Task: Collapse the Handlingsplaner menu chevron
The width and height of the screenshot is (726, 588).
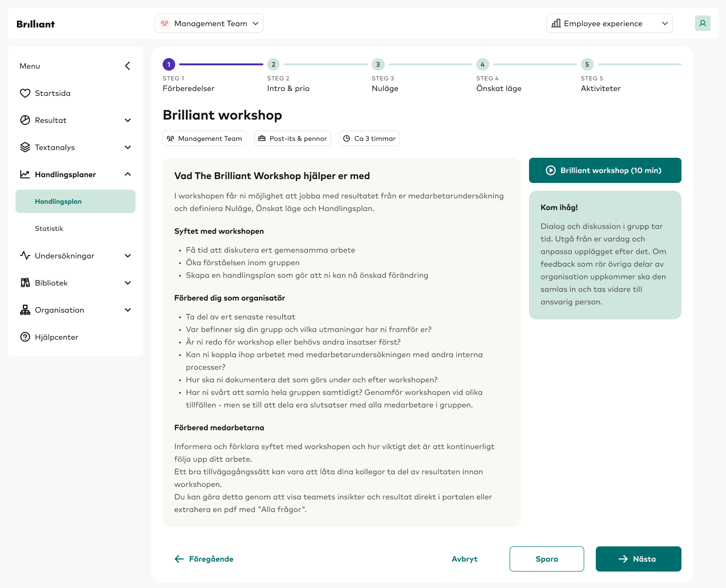Action: click(x=128, y=174)
